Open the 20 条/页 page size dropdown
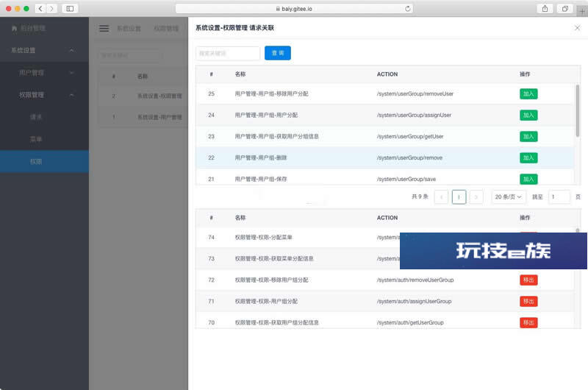This screenshot has width=588, height=390. [509, 197]
